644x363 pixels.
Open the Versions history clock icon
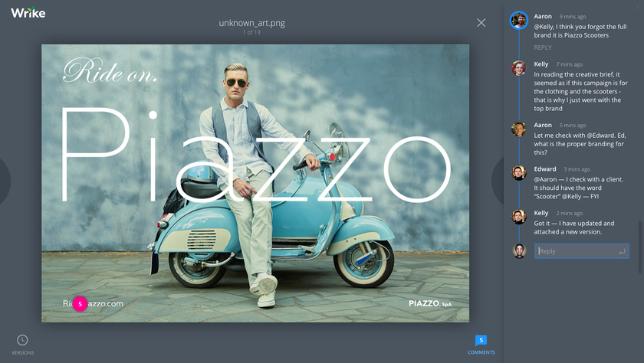tap(22, 340)
